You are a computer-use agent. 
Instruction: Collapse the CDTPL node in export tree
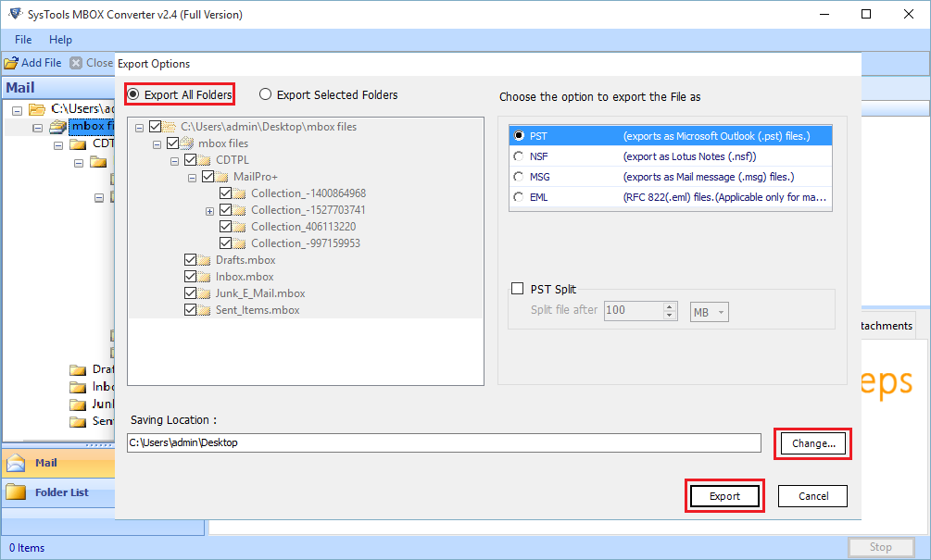coord(174,161)
